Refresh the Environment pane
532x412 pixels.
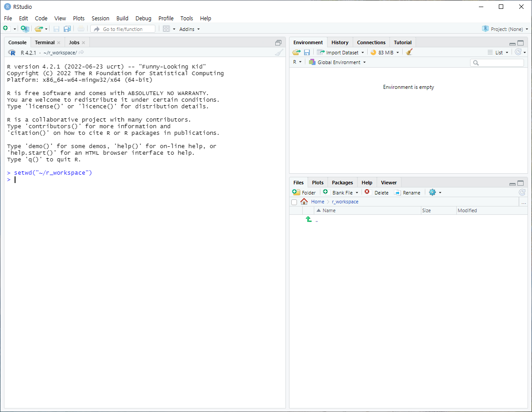tap(518, 52)
